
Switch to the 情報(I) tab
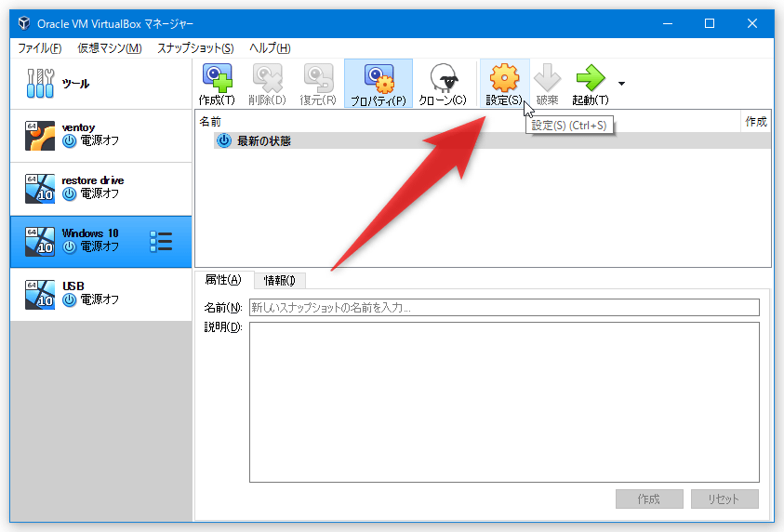[x=280, y=281]
